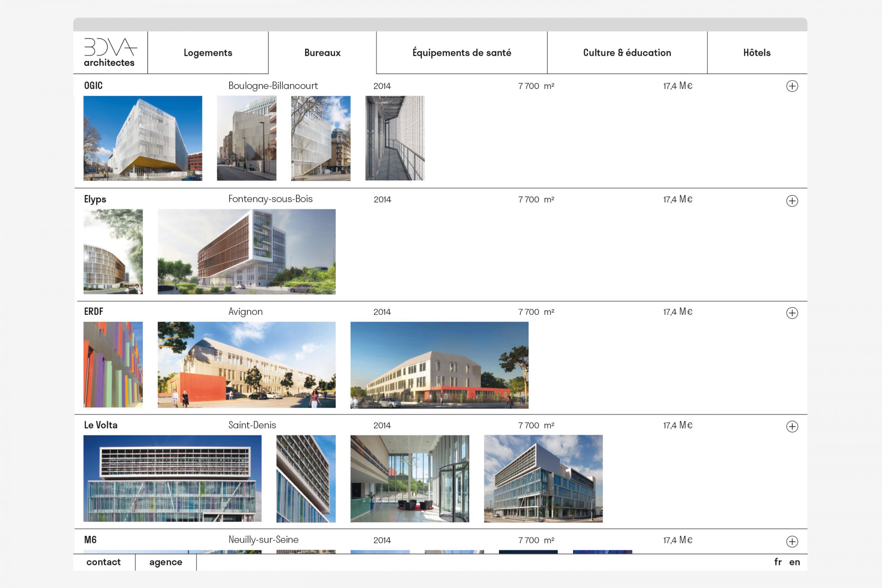Click the M6 budget 17,4 M€
This screenshot has width=882, height=588.
678,540
